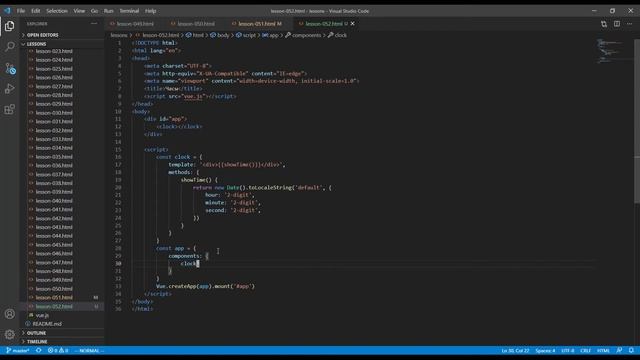
Task: Change encoding via UTF-8 status item
Action: click(x=568, y=351)
